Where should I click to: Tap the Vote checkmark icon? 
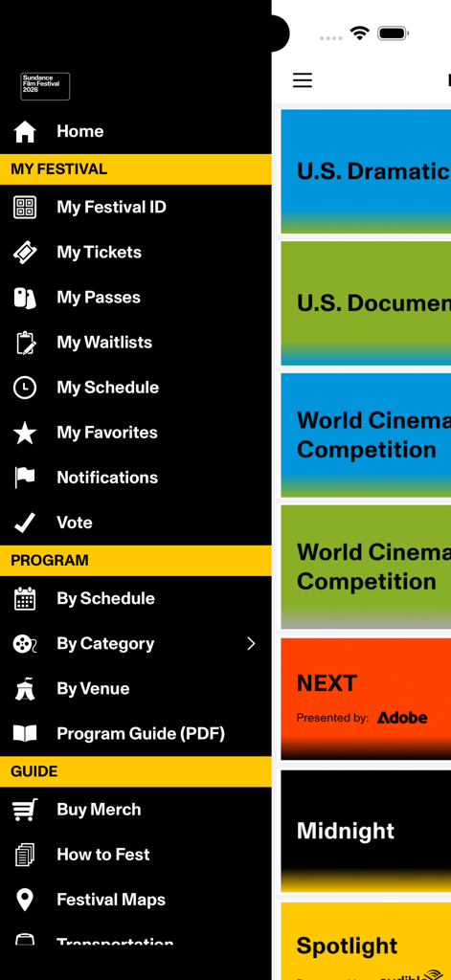tap(25, 523)
